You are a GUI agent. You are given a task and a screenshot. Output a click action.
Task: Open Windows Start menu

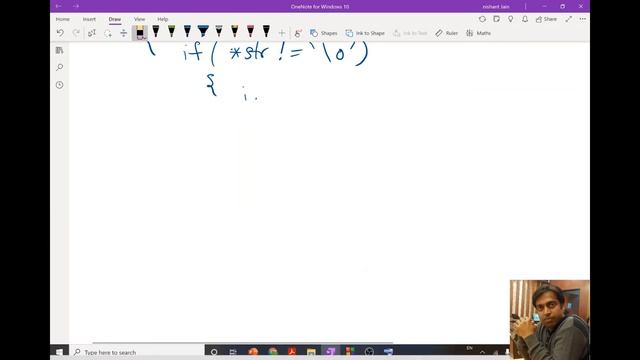click(x=59, y=352)
